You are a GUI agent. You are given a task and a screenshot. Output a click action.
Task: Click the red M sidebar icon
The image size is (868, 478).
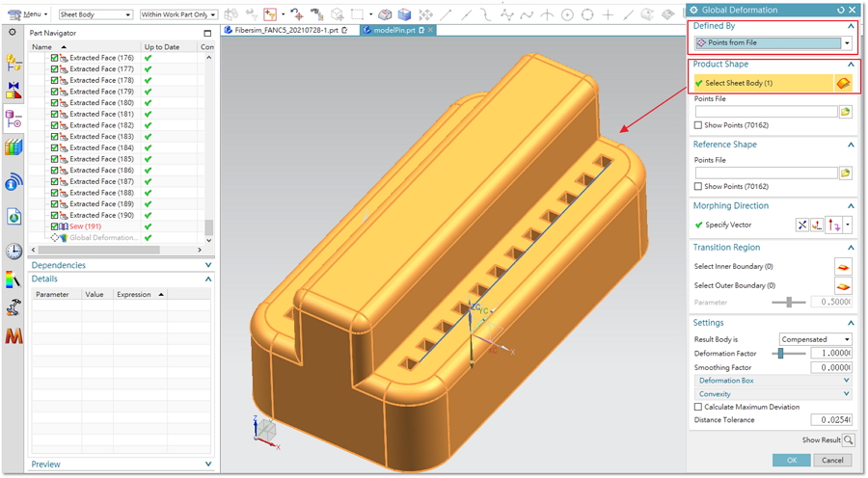point(14,335)
